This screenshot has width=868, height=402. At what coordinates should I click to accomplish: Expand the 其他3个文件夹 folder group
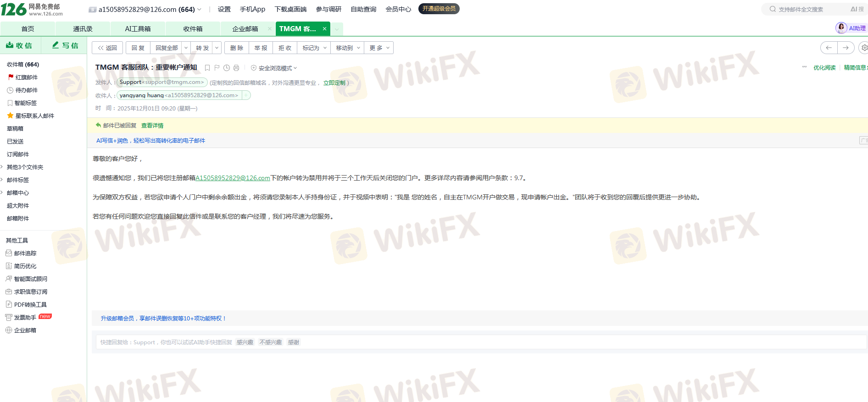[x=25, y=167]
